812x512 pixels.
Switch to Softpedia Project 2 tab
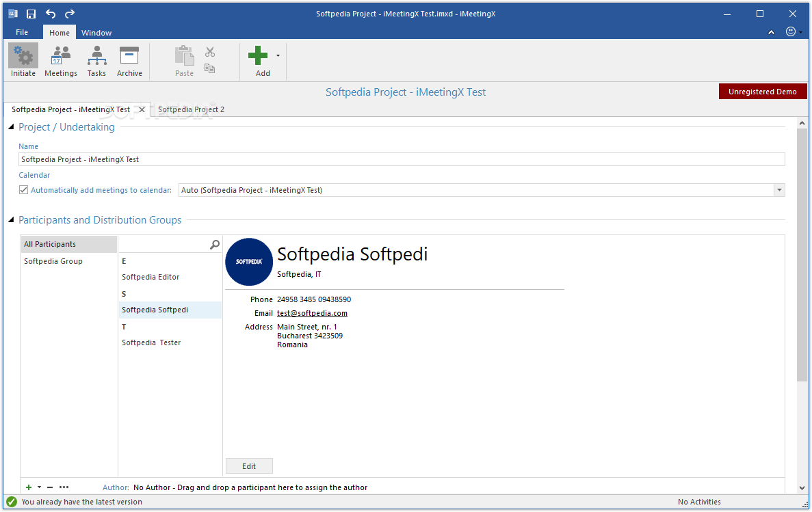(x=191, y=110)
